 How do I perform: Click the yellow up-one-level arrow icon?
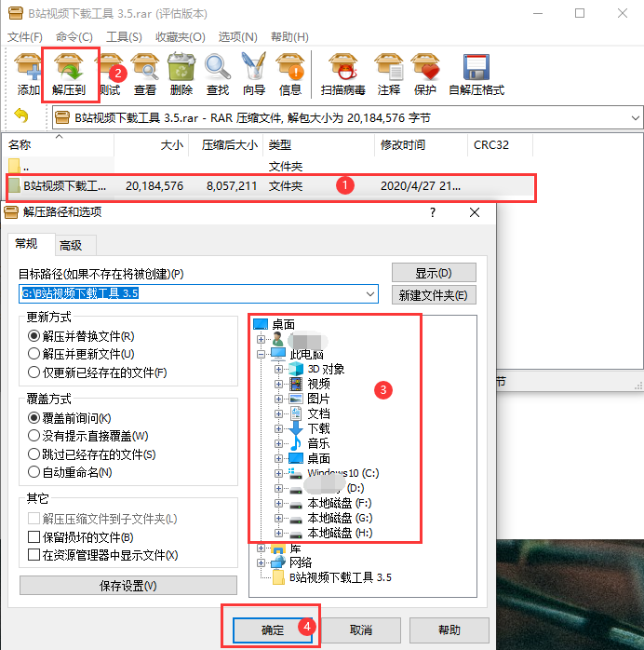21,115
